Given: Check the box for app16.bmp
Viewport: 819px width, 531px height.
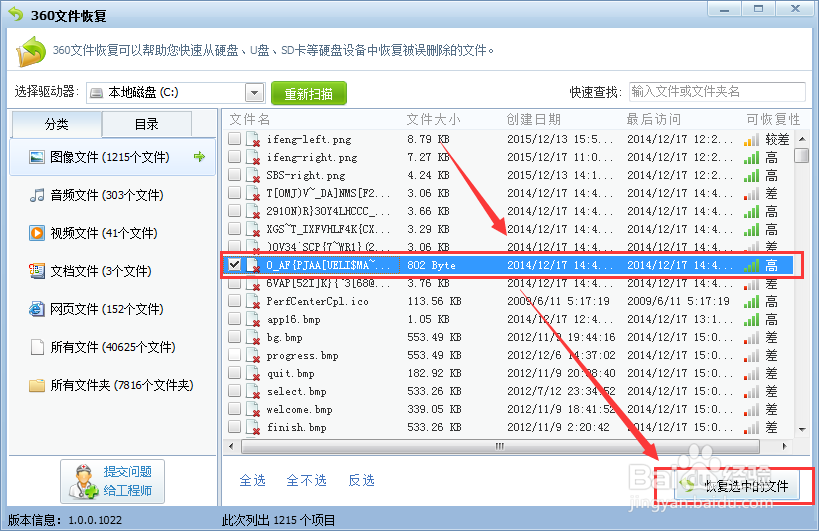Looking at the screenshot, I should (235, 318).
